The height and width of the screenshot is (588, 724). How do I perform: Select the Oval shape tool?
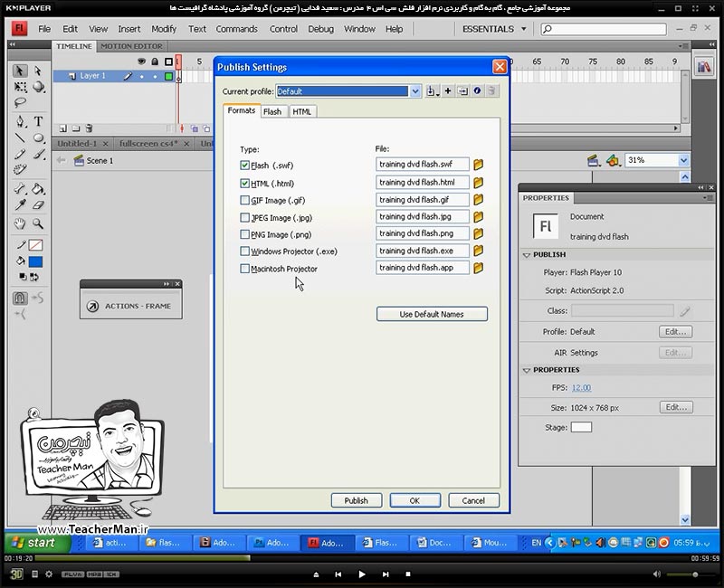coord(39,138)
